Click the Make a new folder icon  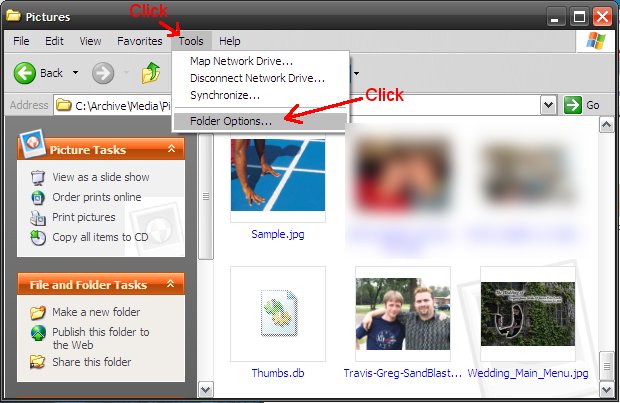coord(38,312)
